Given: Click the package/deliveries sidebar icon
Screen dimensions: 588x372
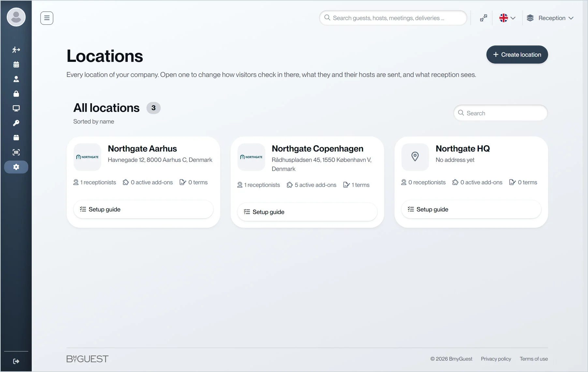Looking at the screenshot, I should click(16, 138).
